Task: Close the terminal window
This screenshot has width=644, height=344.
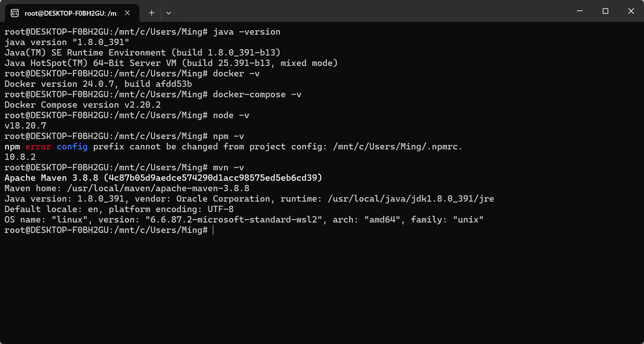Action: click(631, 11)
